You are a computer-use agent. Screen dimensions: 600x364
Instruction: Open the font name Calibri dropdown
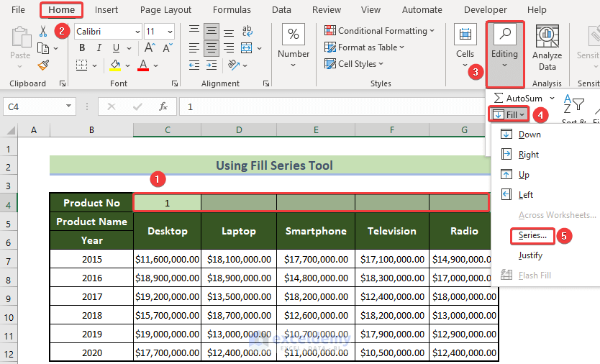pyautogui.click(x=136, y=32)
